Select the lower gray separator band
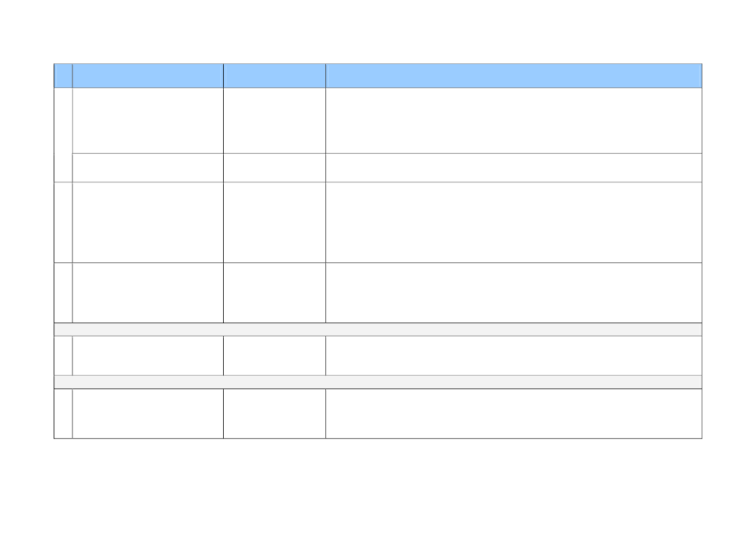Screen dimensions: 756x534 (378, 382)
